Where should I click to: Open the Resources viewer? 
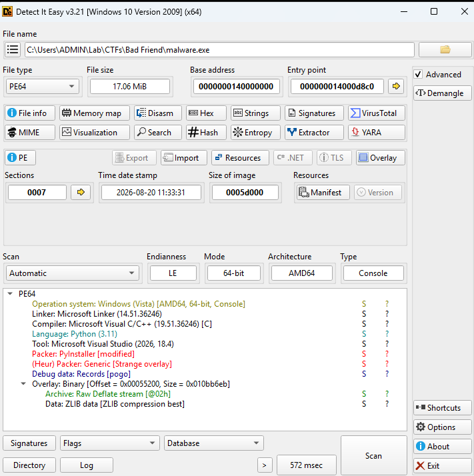240,158
